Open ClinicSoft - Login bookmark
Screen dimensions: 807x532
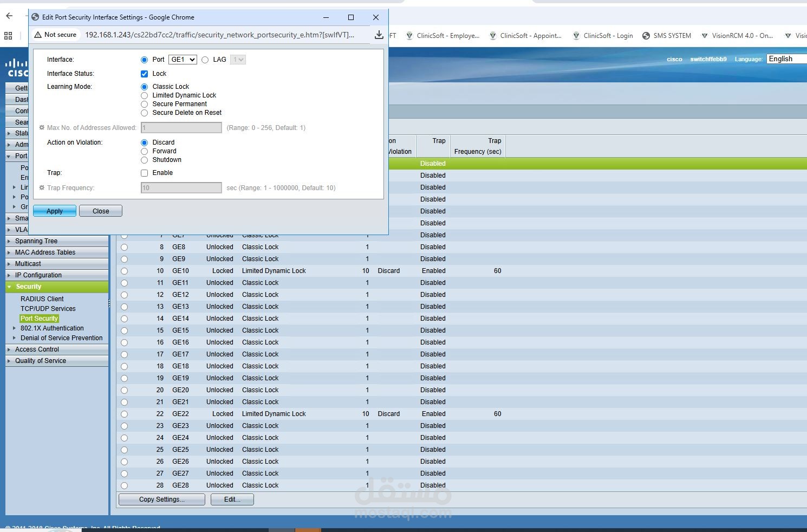[x=603, y=36]
